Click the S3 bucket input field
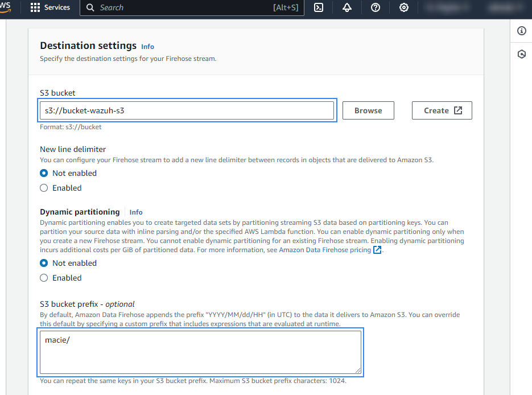The height and width of the screenshot is (395, 532). [188, 110]
